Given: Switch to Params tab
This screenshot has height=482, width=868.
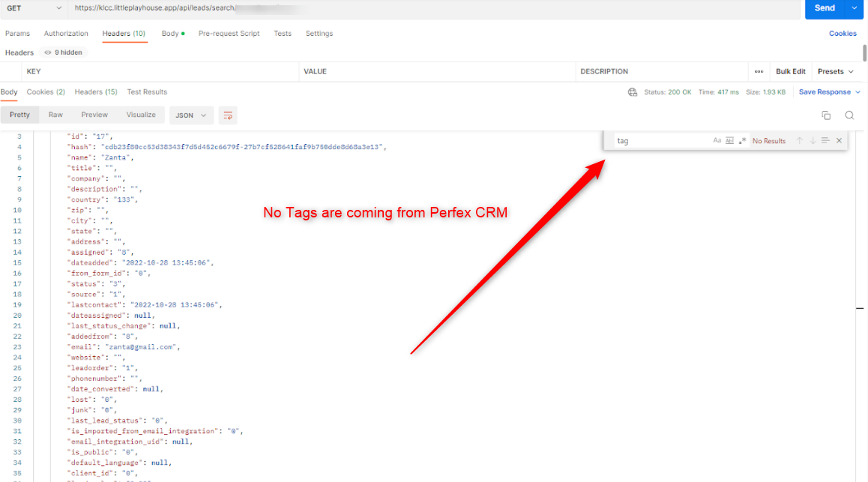Looking at the screenshot, I should (18, 33).
